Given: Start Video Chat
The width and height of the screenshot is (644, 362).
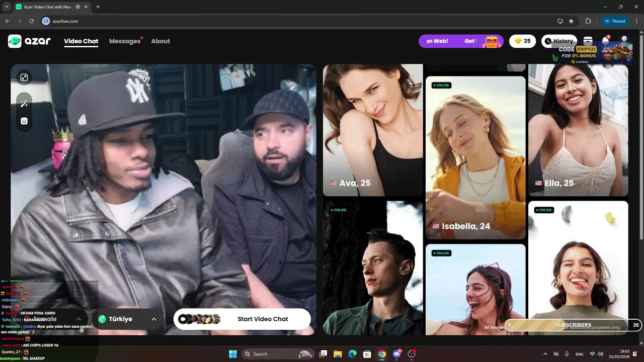Looking at the screenshot, I should coord(242,319).
